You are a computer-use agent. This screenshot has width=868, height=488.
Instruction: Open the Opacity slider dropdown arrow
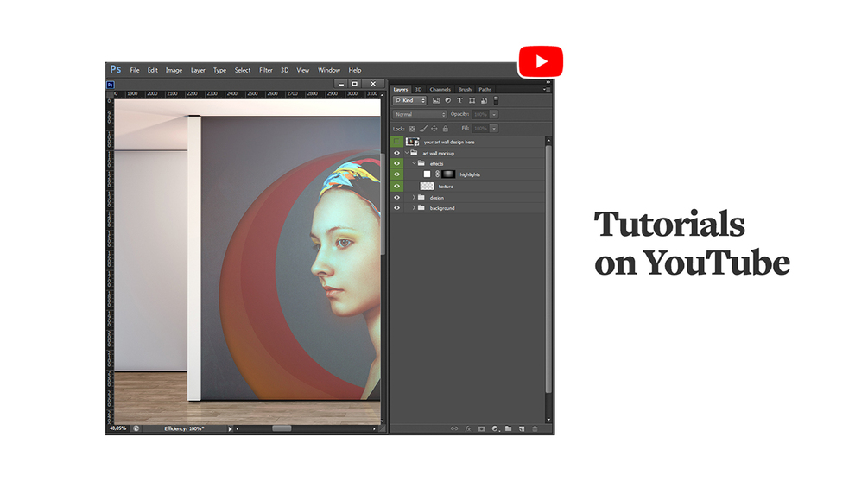494,114
